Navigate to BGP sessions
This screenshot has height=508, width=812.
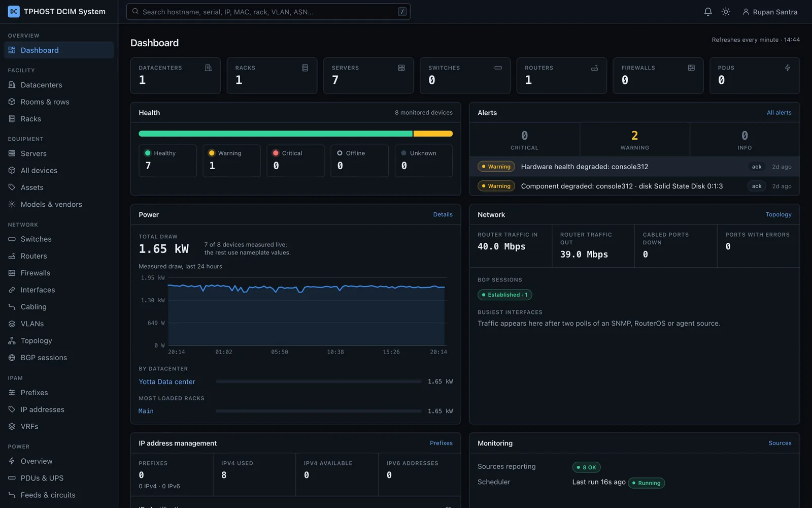coord(59,358)
